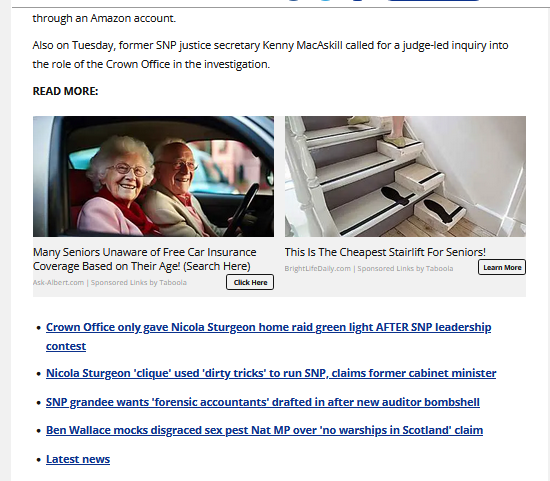This screenshot has width=550, height=481.
Task: Click the 'READ MORE:' heading
Action: pyautogui.click(x=65, y=91)
